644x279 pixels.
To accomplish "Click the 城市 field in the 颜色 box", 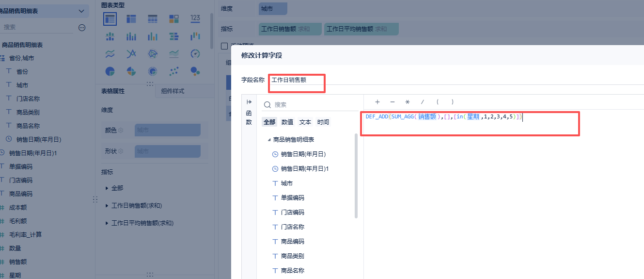I will click(x=168, y=130).
